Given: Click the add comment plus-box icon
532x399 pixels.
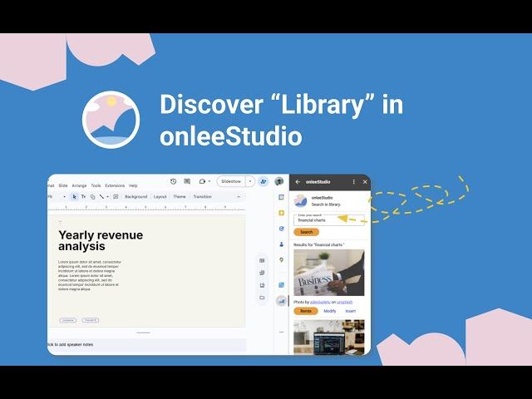Looking at the screenshot, I should pyautogui.click(x=116, y=197).
